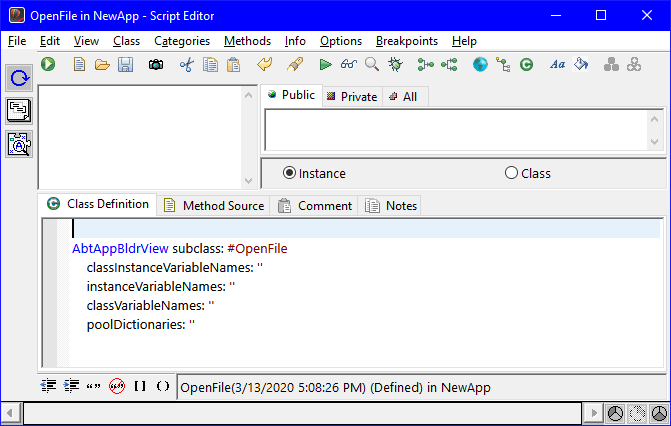Viewport: 671px width, 426px height.
Task: Switch to the Private methods tab
Action: tap(351, 96)
